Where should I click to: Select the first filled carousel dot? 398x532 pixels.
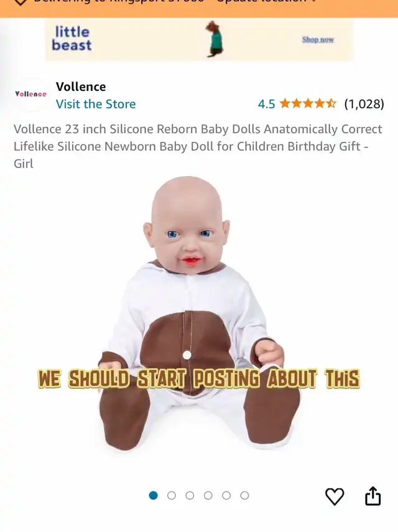(x=153, y=495)
